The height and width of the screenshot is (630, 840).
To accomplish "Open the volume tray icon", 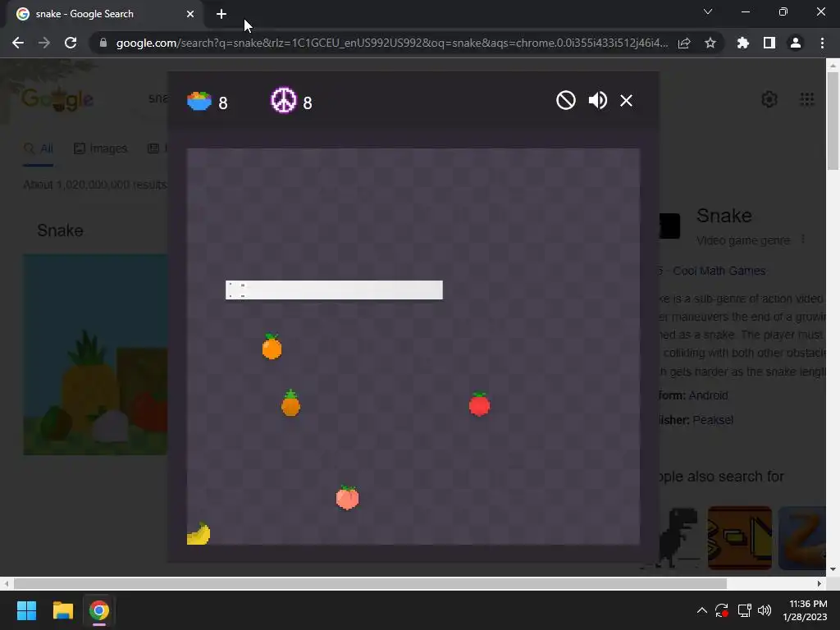I will point(765,610).
